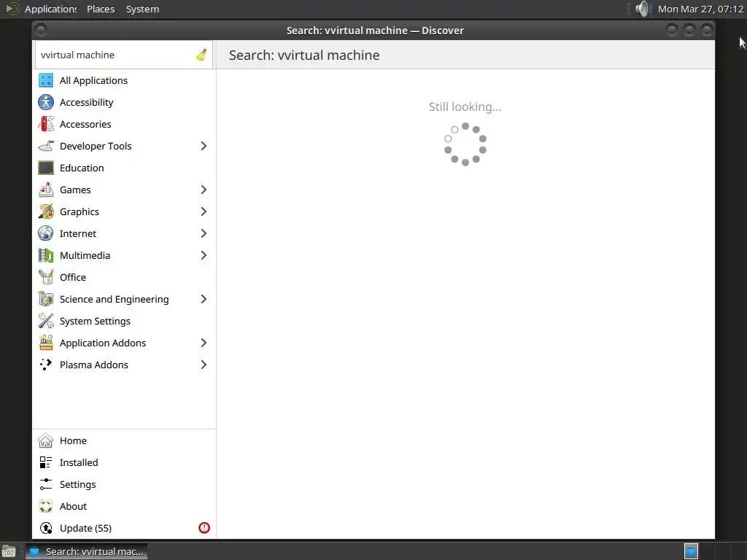The image size is (747, 560).
Task: Click the clock showing Mon Mar 27
Action: point(700,9)
